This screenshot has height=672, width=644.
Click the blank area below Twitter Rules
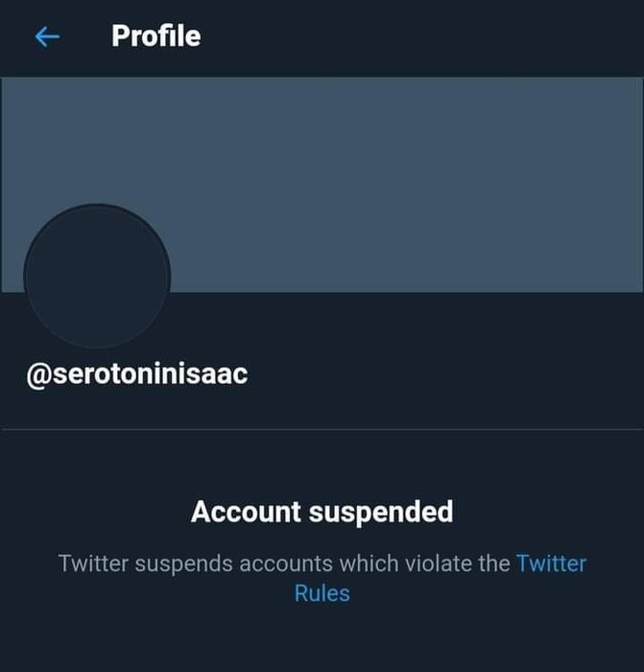(322, 638)
